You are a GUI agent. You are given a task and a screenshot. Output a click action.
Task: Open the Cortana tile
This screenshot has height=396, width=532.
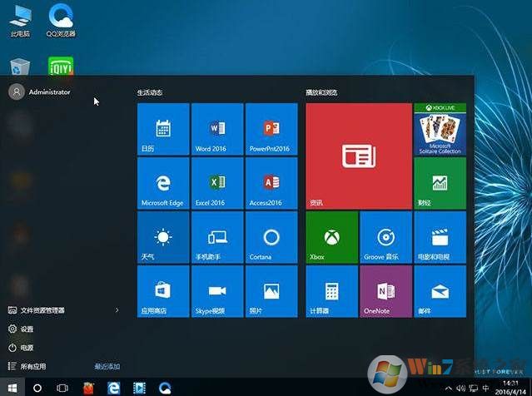(271, 237)
